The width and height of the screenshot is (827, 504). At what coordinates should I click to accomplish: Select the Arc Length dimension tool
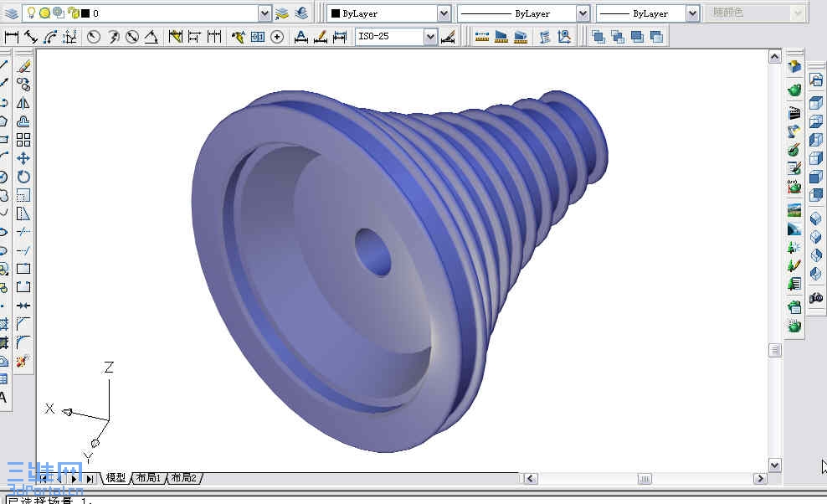(50, 36)
